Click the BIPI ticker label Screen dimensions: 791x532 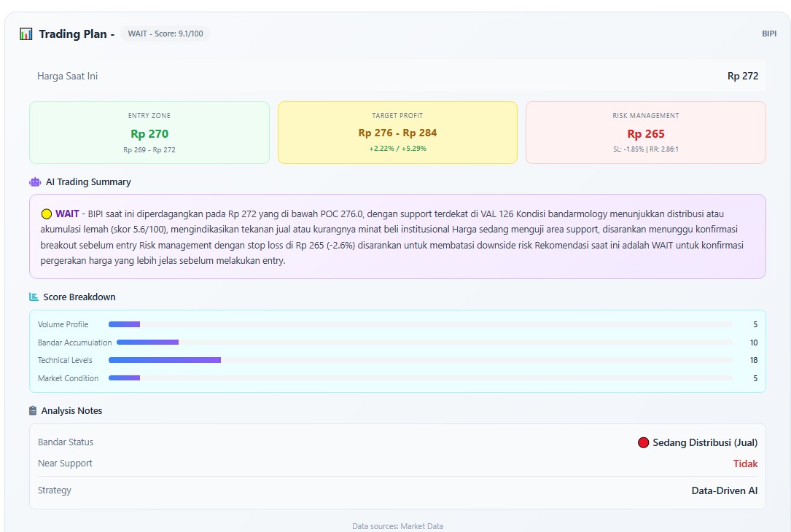[x=768, y=34]
